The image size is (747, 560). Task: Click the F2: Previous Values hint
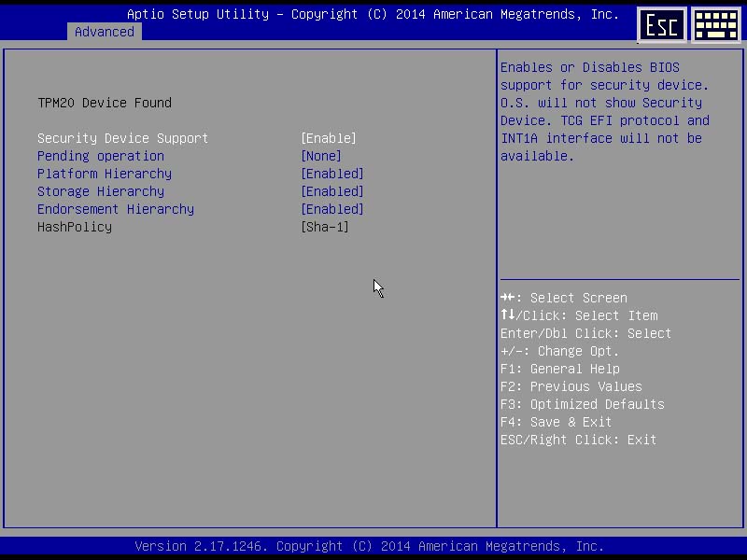(x=571, y=386)
